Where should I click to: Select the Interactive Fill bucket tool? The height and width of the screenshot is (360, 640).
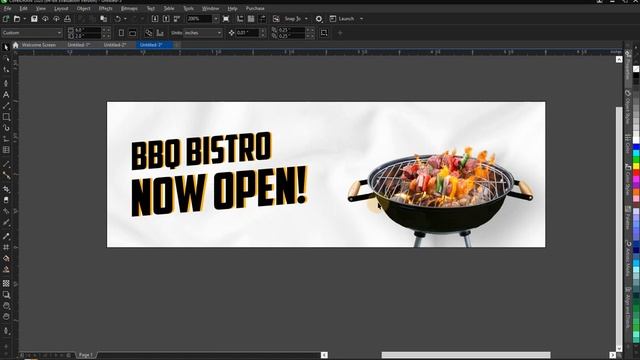tap(6, 258)
